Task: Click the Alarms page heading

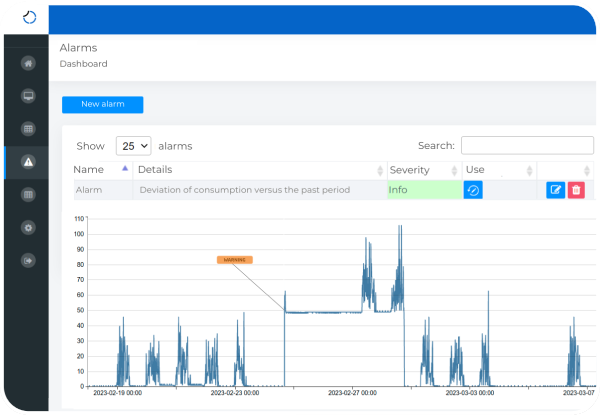Action: pos(78,48)
